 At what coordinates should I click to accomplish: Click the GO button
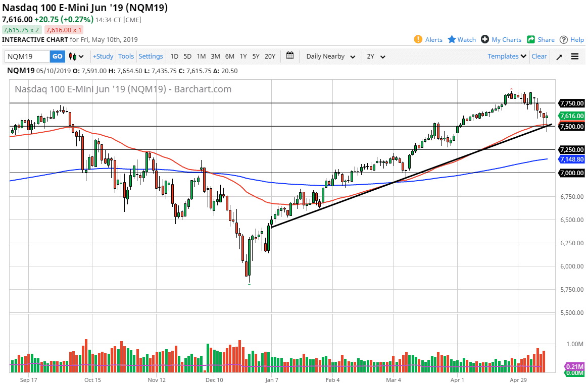pos(57,57)
